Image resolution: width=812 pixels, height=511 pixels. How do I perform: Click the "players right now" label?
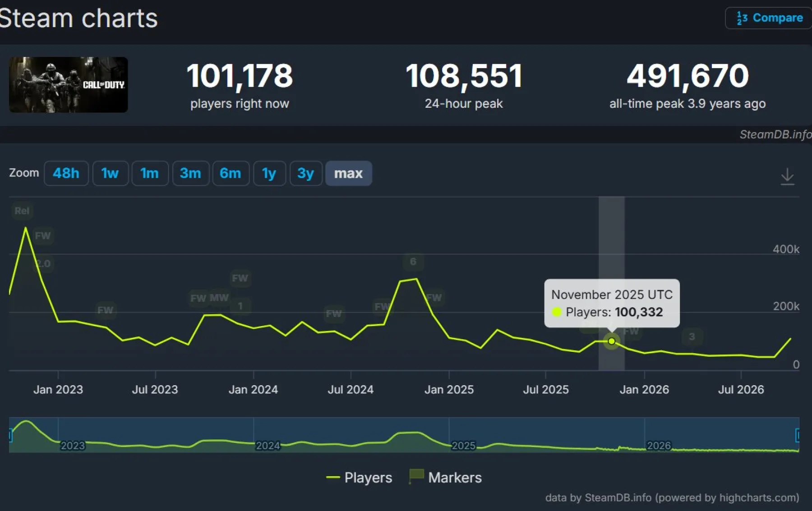(x=240, y=104)
